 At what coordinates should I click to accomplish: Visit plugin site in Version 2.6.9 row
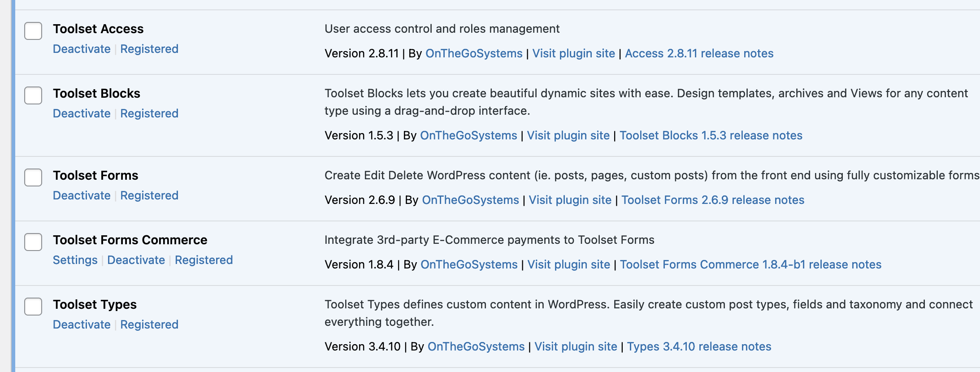(x=570, y=200)
